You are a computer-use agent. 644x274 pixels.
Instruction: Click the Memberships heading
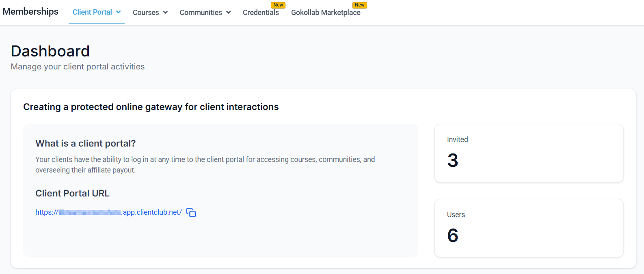30,11
